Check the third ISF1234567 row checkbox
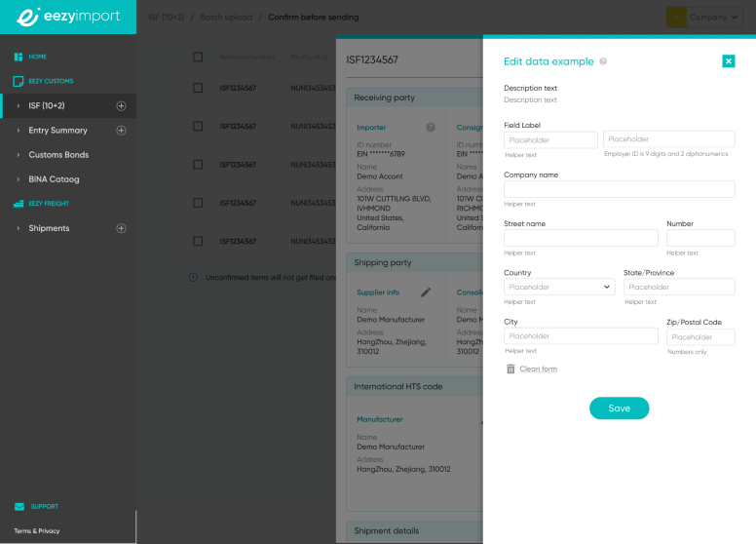Viewport: 756px width, 544px height. pyautogui.click(x=198, y=165)
